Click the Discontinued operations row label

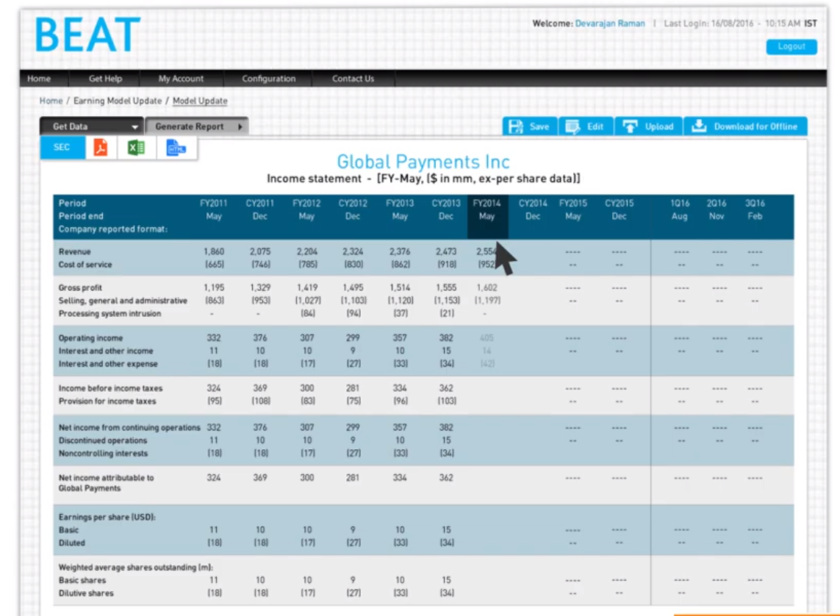point(102,440)
